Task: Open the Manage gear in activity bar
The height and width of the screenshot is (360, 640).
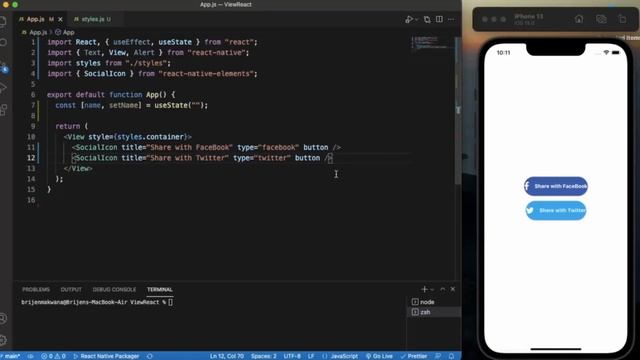Action: pyautogui.click(x=3, y=340)
